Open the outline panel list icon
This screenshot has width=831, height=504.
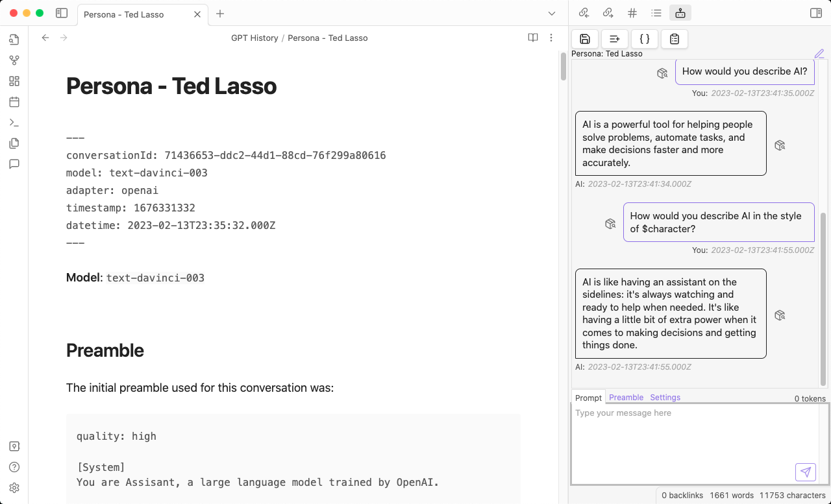pos(656,12)
